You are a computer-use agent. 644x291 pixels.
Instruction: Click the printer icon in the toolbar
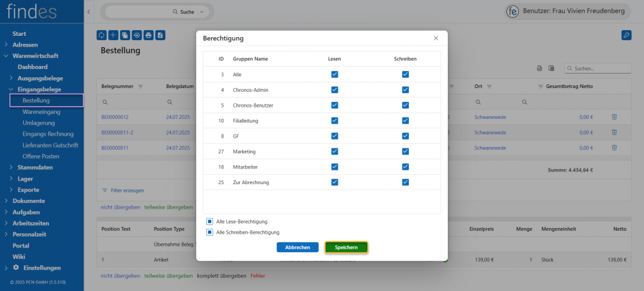(148, 35)
